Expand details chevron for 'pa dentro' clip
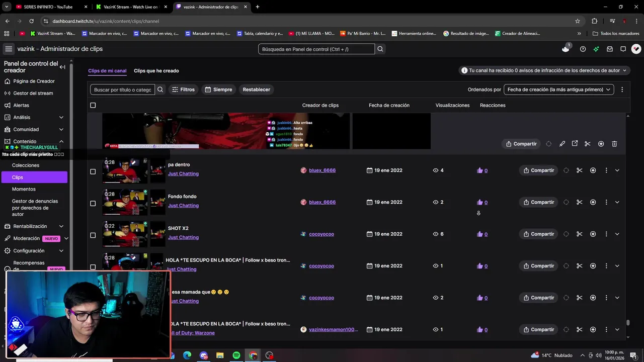 click(617, 170)
